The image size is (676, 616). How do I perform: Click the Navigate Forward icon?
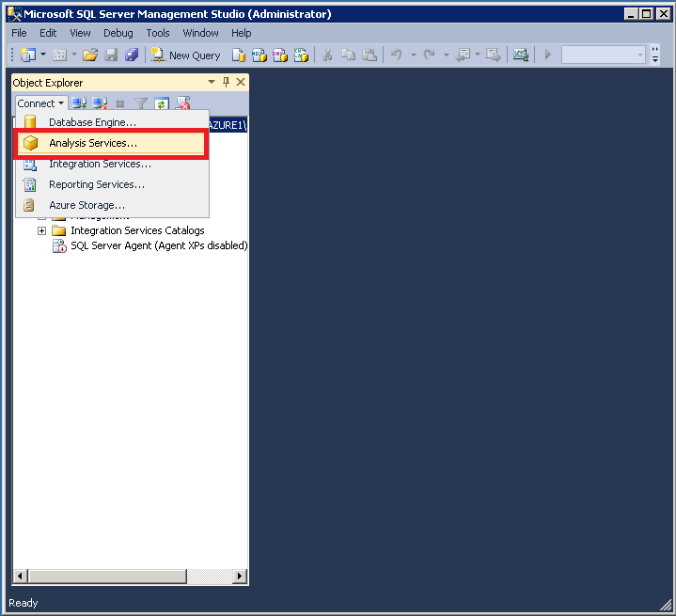click(494, 55)
